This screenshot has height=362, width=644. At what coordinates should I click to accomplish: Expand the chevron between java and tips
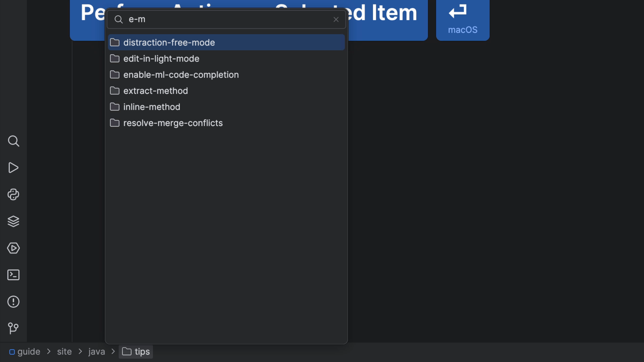[x=113, y=351]
